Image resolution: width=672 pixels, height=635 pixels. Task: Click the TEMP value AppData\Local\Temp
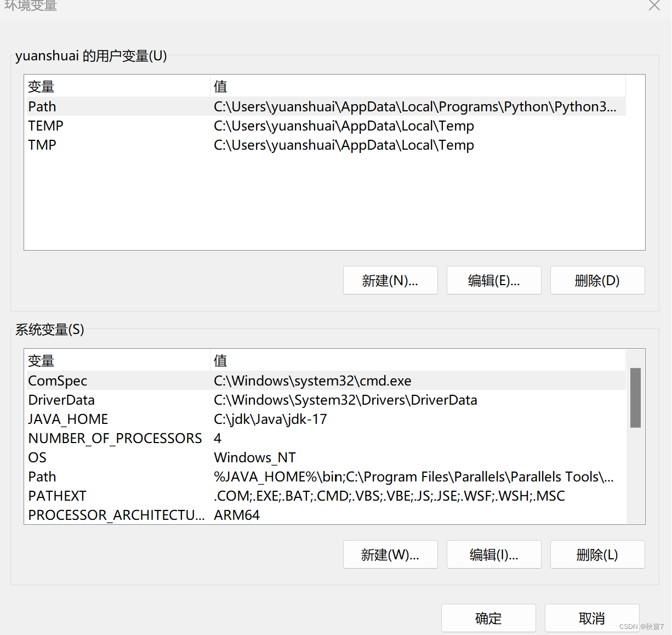344,126
